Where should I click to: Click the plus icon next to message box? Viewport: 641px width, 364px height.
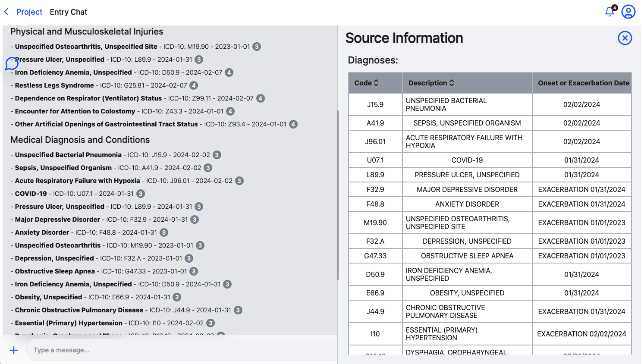(14, 350)
